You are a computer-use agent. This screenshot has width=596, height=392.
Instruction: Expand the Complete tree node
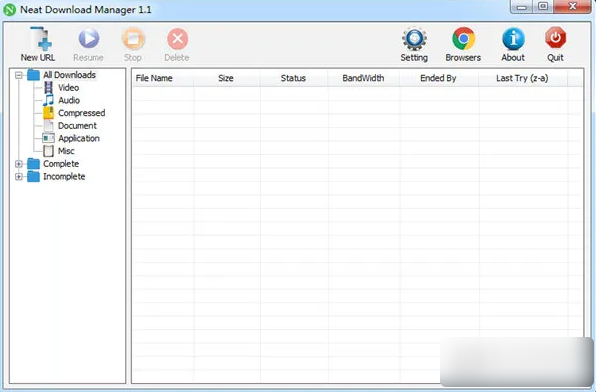click(19, 164)
